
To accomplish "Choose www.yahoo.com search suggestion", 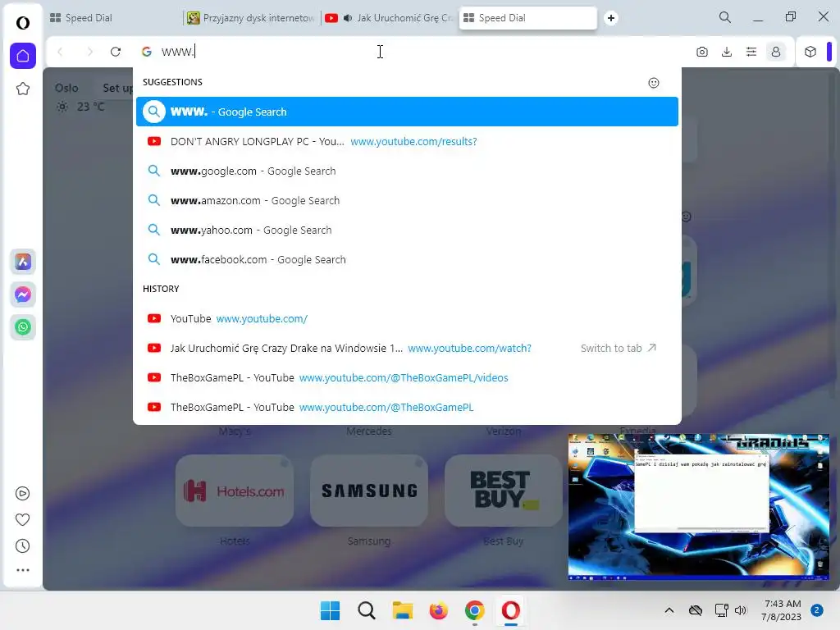I will [407, 230].
